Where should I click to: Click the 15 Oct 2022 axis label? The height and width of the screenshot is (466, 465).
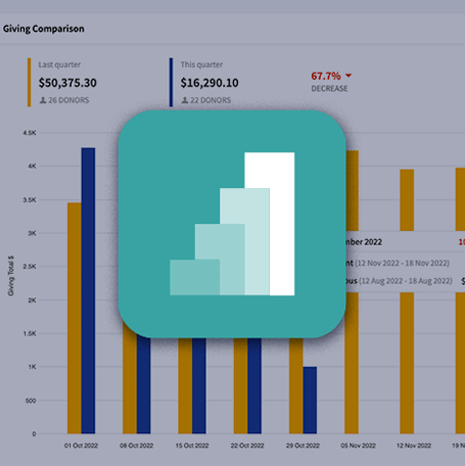192,446
